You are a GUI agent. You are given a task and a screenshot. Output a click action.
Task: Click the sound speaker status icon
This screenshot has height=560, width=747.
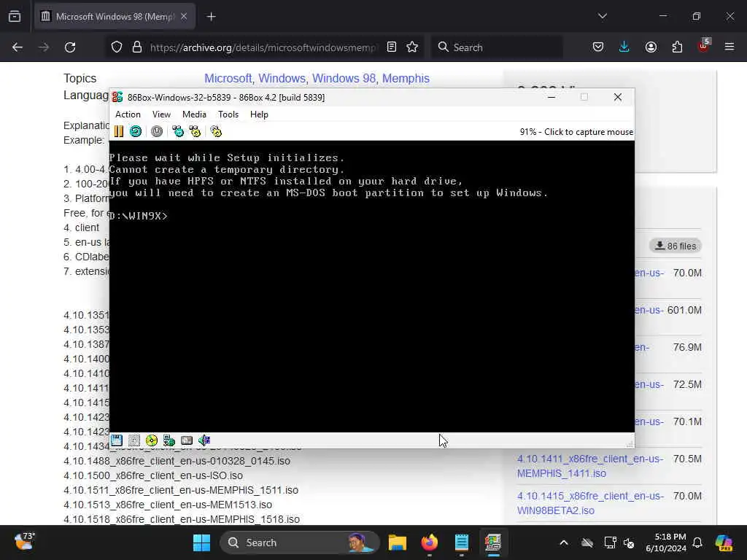click(x=204, y=440)
